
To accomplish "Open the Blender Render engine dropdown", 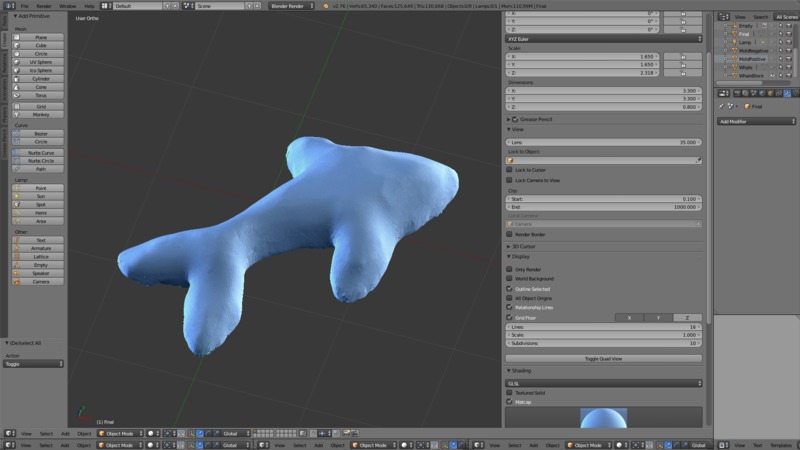I will click(291, 6).
